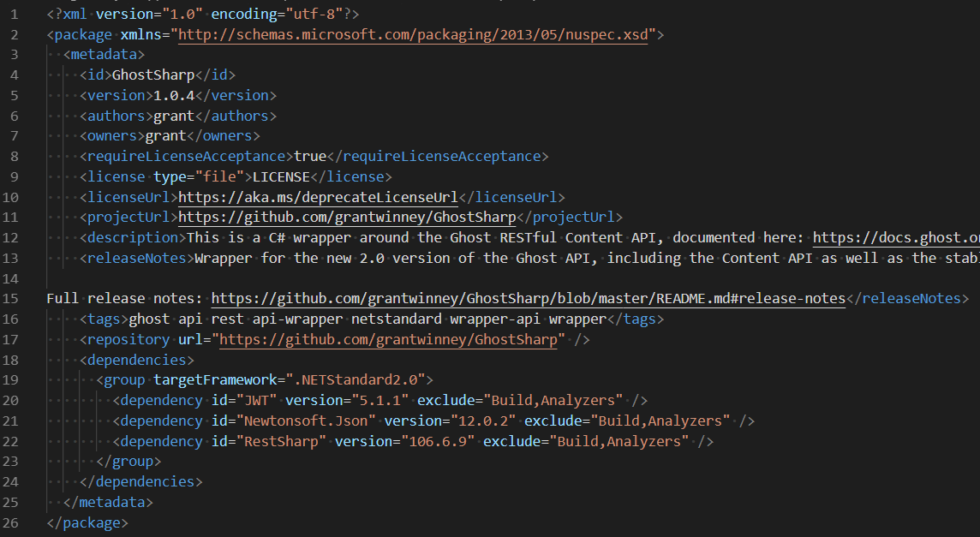Viewport: 980px width, 537px height.
Task: Click "Build,Analyzers" on the RestSharp line
Action: [x=619, y=441]
